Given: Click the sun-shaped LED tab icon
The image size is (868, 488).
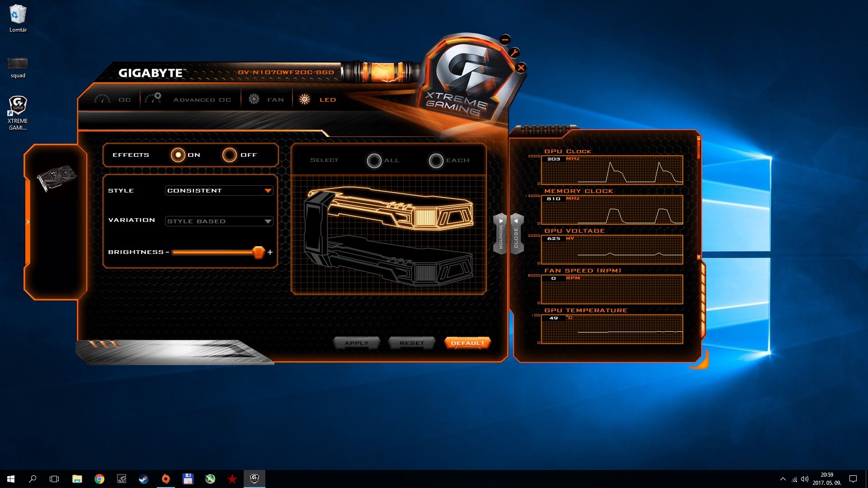Looking at the screenshot, I should [x=305, y=99].
